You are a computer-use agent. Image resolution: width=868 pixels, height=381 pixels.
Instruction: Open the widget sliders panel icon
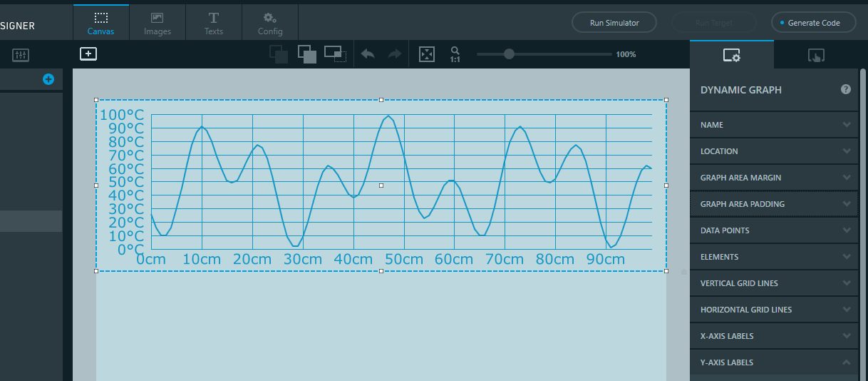[x=20, y=54]
